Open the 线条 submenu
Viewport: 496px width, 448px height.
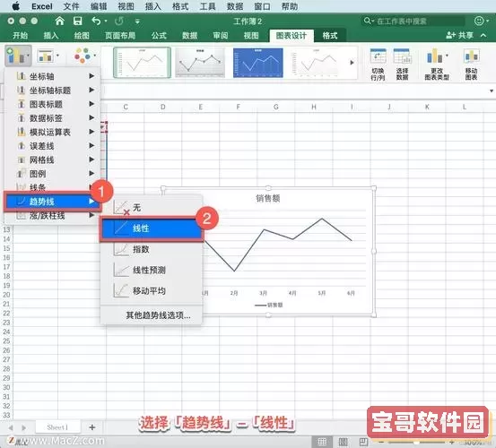53,187
